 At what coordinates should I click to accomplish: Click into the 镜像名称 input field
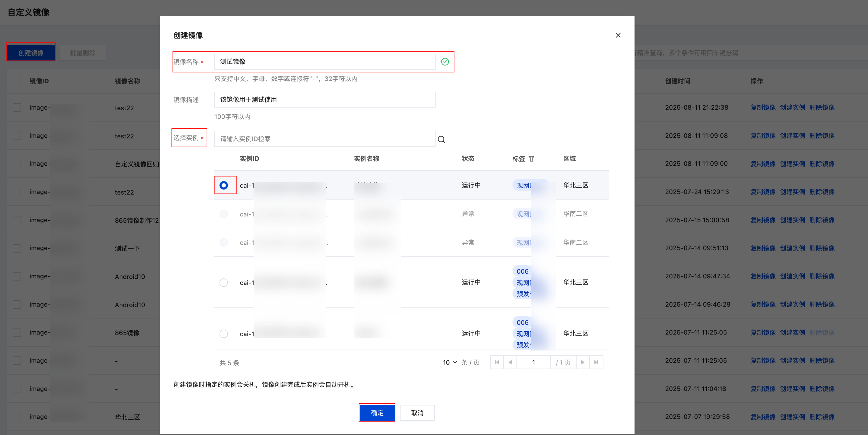tap(324, 62)
